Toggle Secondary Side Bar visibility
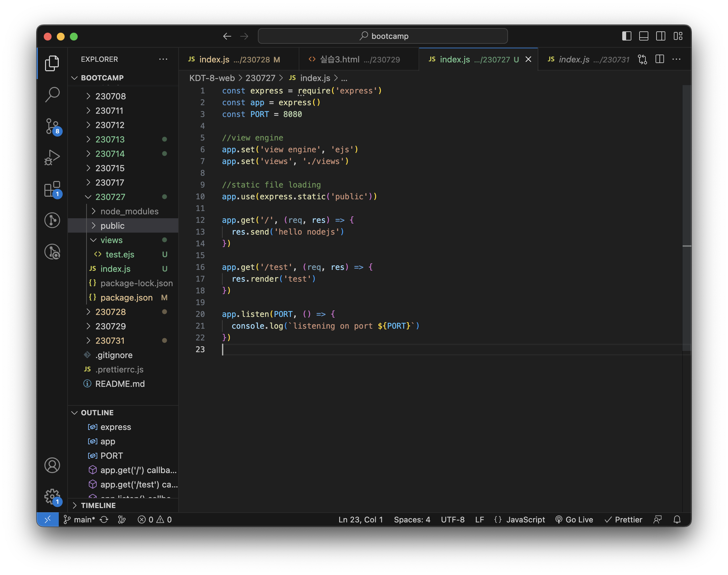728x575 pixels. (661, 36)
